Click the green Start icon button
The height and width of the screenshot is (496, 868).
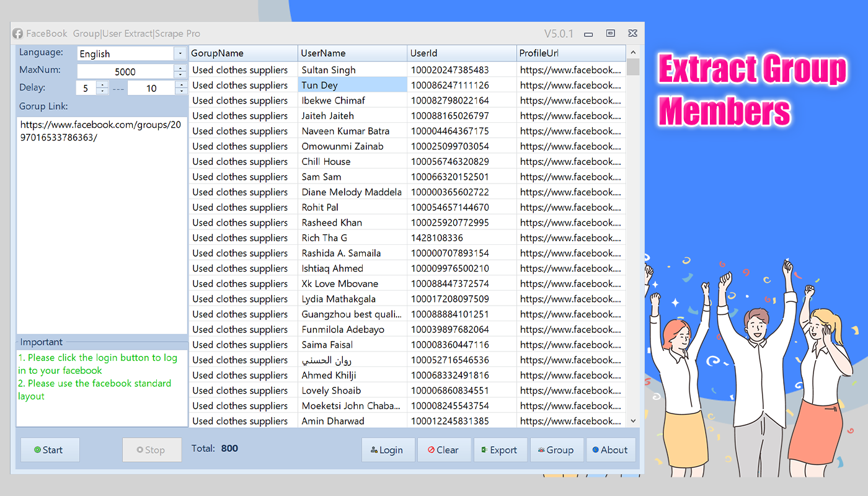pos(38,449)
